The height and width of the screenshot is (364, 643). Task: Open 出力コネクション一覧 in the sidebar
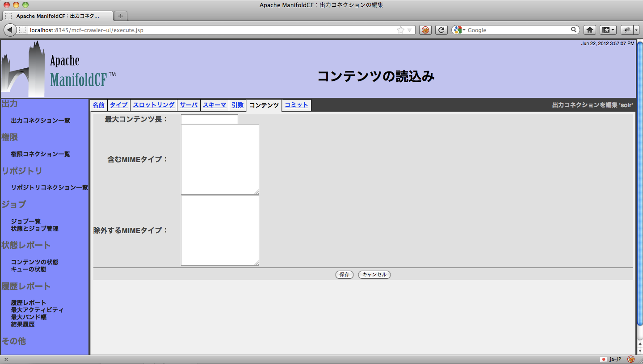pyautogui.click(x=40, y=121)
